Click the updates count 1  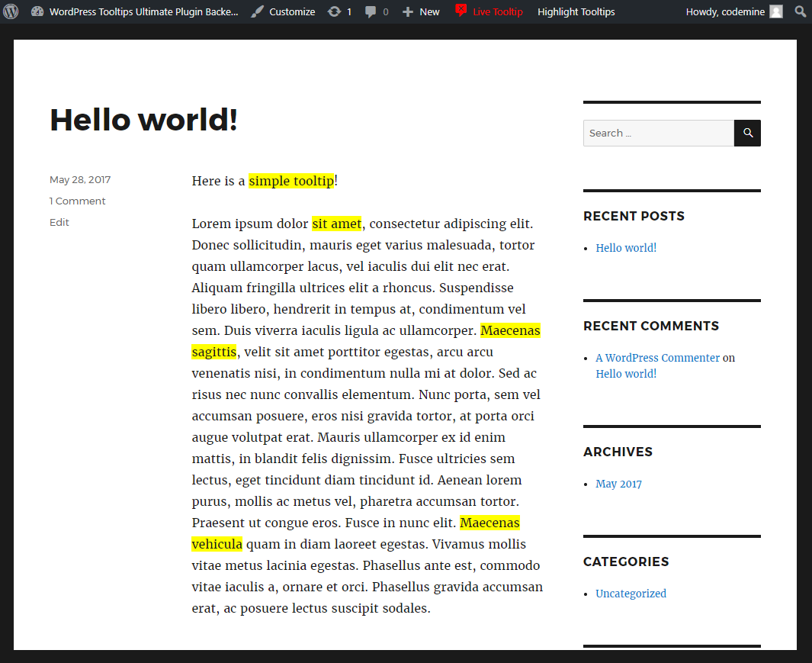pos(349,11)
